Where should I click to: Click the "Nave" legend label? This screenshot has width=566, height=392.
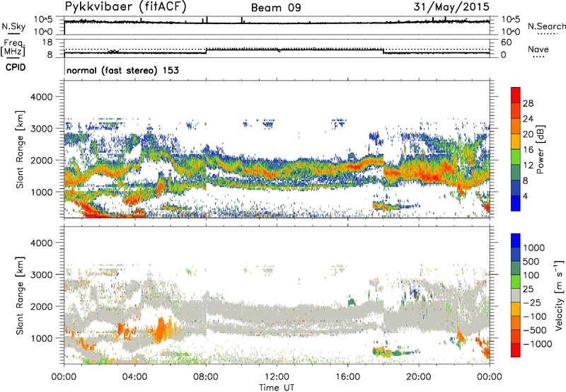tap(538, 49)
